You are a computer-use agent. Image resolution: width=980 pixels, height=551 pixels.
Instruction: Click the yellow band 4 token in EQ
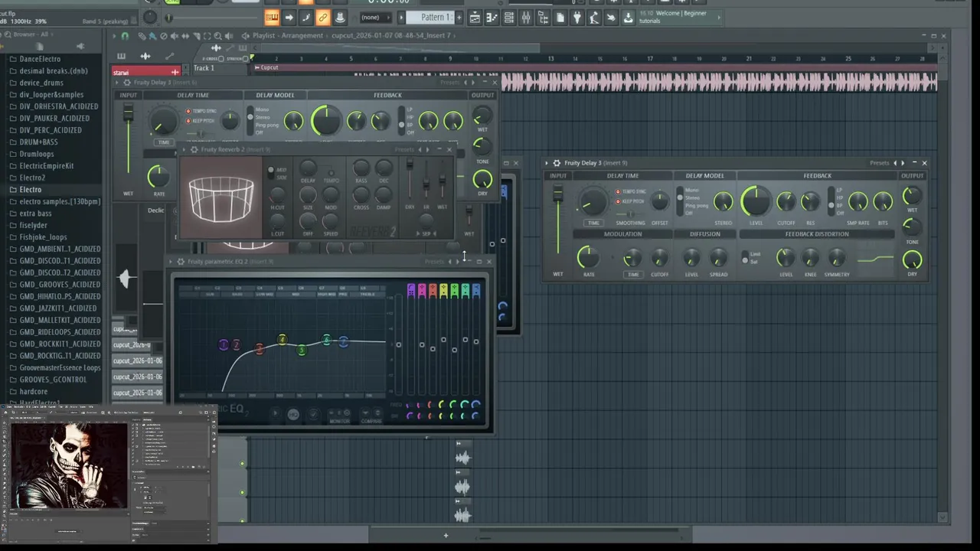coord(282,339)
